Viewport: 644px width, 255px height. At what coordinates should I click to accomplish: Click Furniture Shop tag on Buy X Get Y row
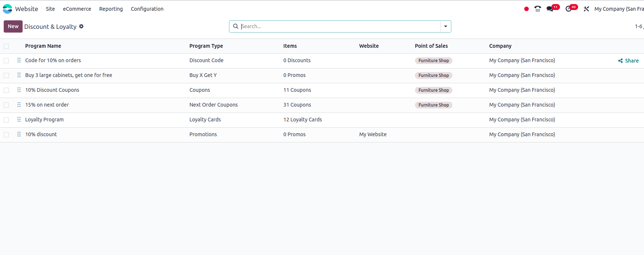(434, 76)
